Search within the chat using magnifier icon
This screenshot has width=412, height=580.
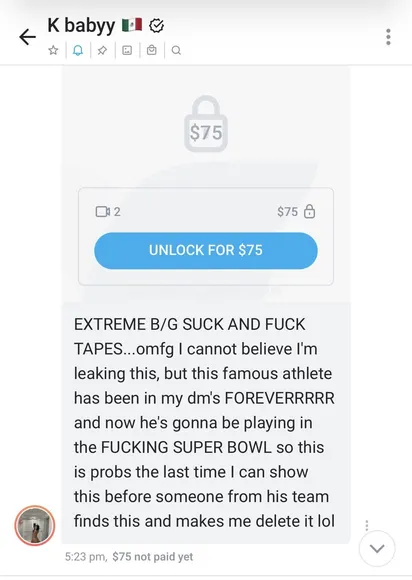[x=176, y=50]
